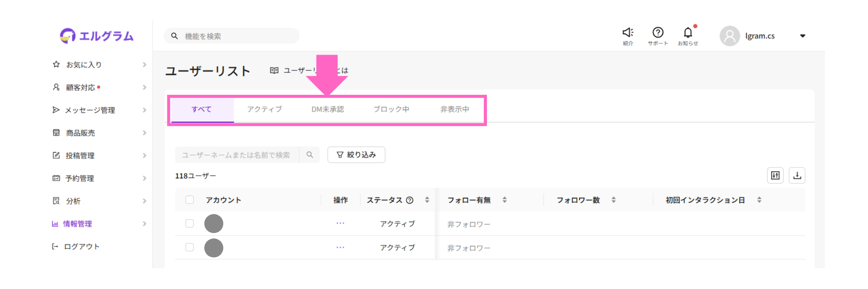This screenshot has width=868, height=289.
Task: Switch to the アクティブ tab
Action: 264,109
